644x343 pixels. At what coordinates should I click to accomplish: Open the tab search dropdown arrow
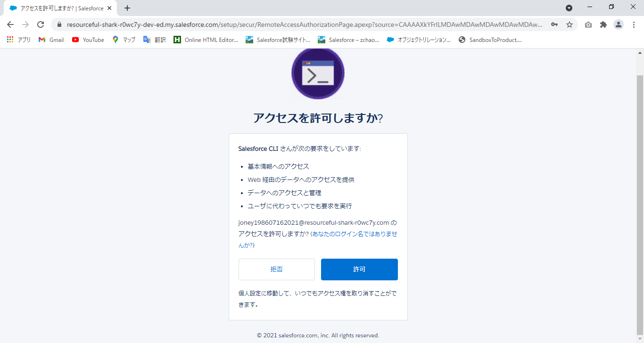pos(569,8)
